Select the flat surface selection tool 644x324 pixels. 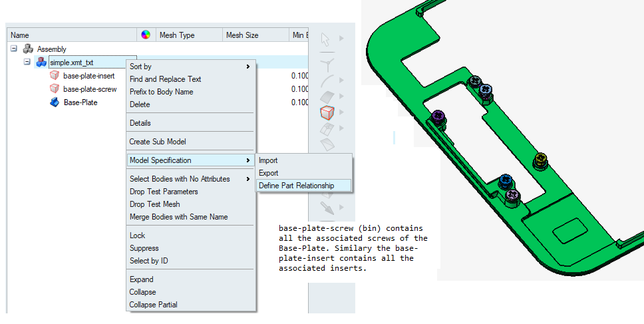[326, 97]
